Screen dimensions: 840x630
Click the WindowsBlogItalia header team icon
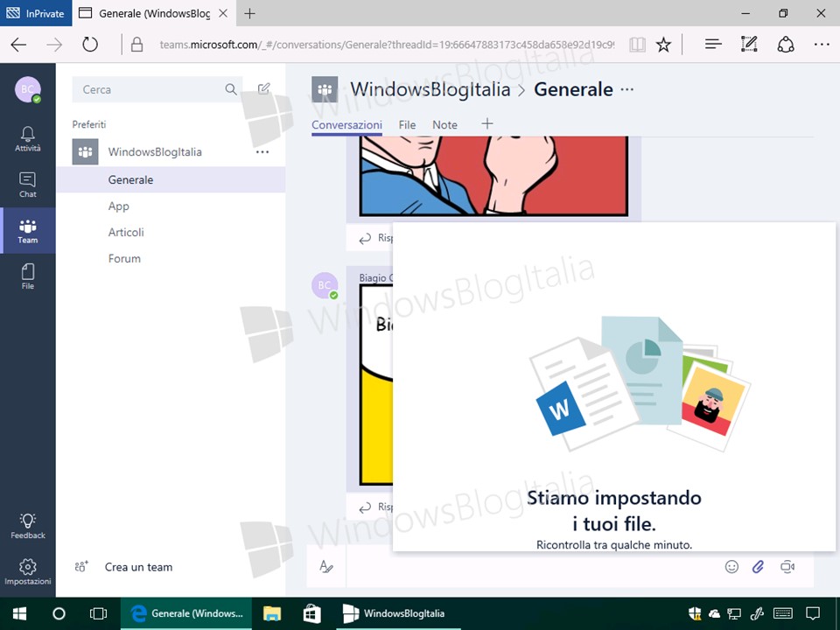coord(325,89)
